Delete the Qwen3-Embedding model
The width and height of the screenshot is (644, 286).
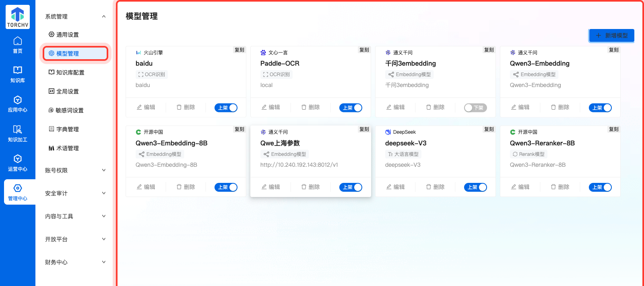point(560,107)
